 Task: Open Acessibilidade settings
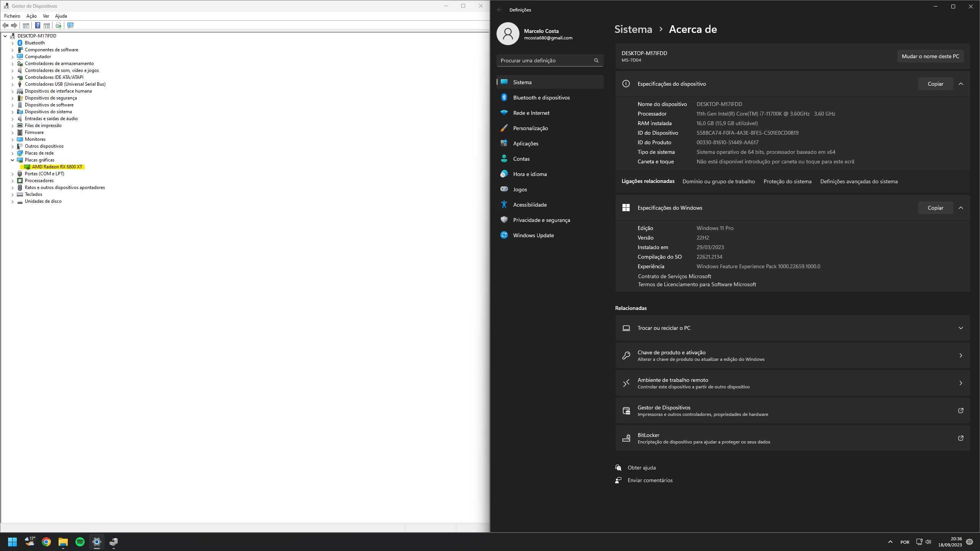click(550, 205)
